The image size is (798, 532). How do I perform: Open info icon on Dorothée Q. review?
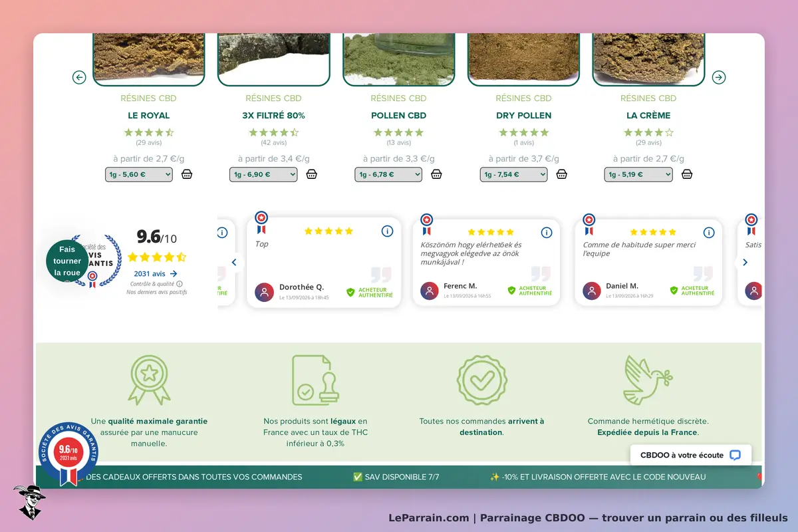point(387,231)
